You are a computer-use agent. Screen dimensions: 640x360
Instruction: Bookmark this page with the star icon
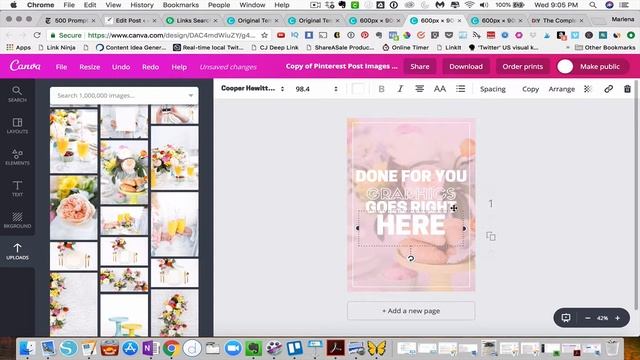click(x=264, y=35)
